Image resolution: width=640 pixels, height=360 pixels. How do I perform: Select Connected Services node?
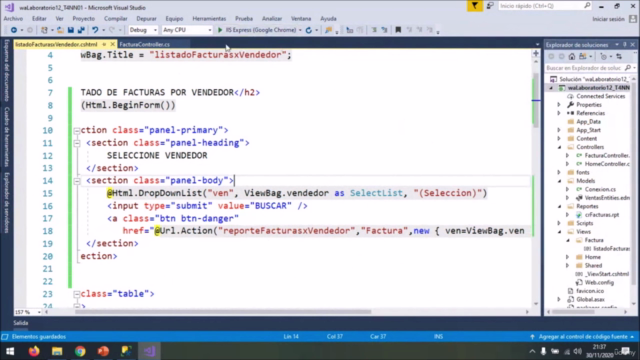(x=600, y=96)
